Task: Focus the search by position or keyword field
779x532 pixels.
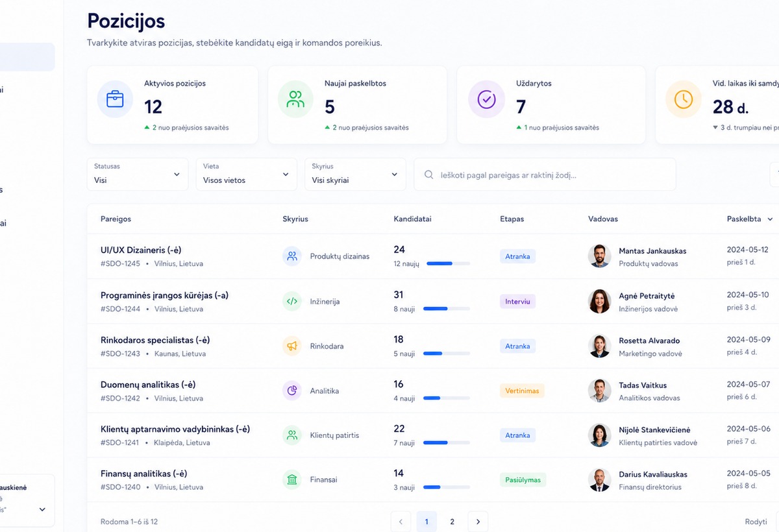Action: pyautogui.click(x=545, y=175)
